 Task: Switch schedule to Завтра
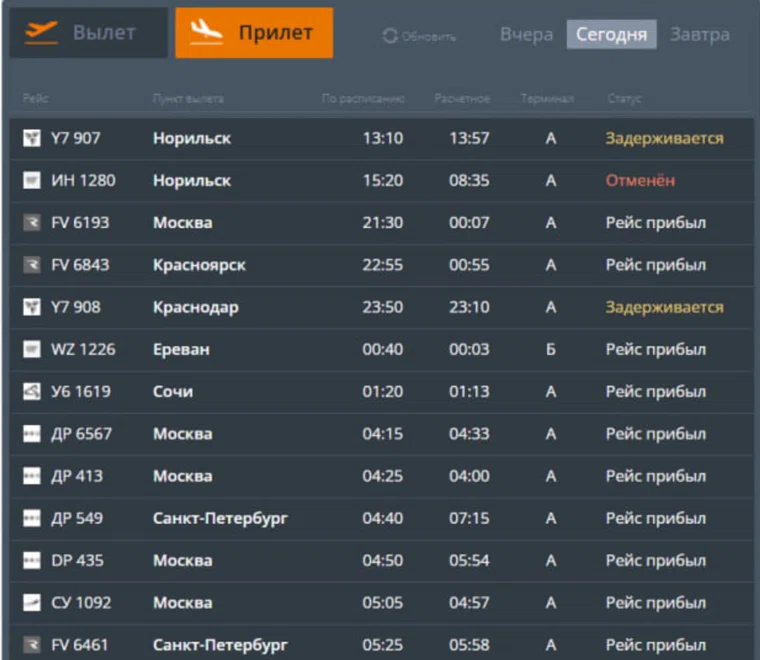(699, 35)
